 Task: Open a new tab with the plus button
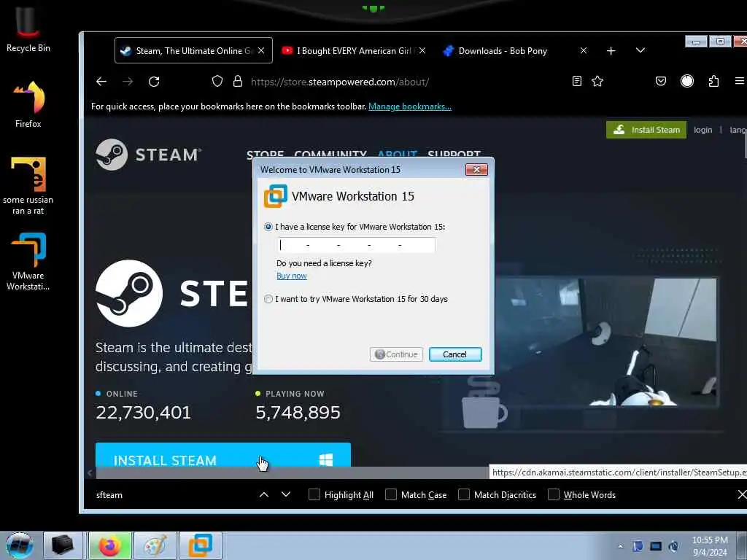pyautogui.click(x=611, y=50)
